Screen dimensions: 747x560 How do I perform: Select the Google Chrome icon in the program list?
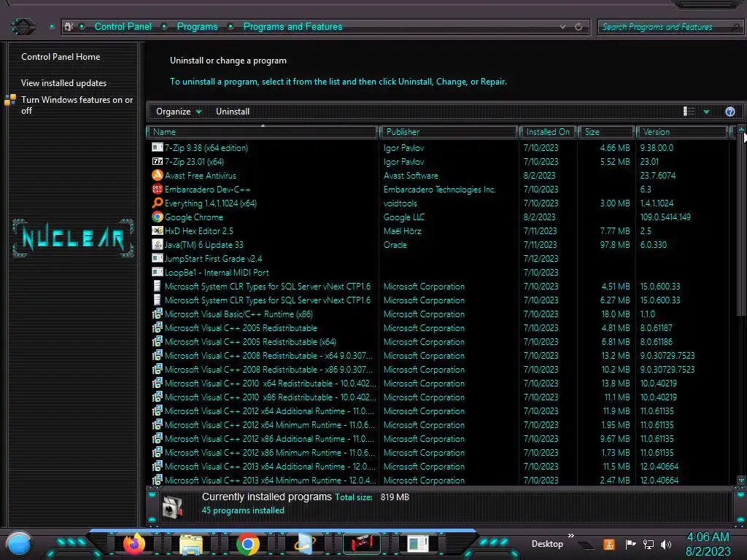pyautogui.click(x=158, y=217)
